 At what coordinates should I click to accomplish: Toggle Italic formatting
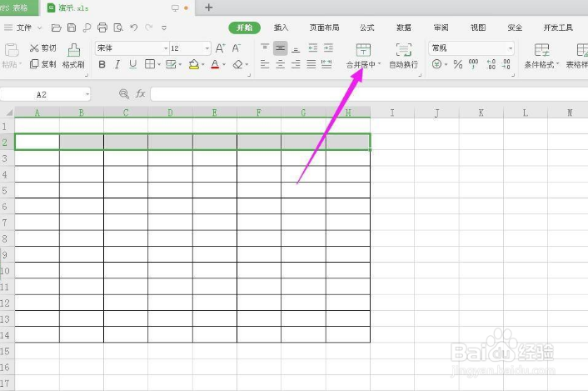[117, 64]
